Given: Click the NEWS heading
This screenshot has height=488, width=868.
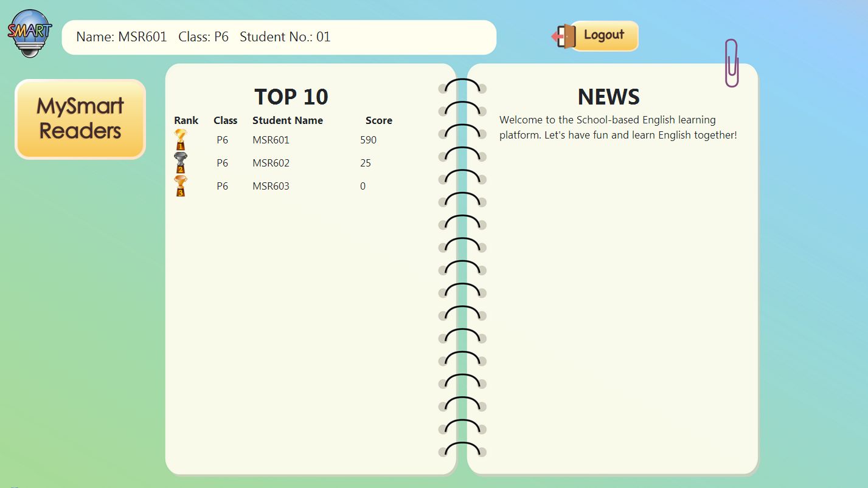Looking at the screenshot, I should tap(608, 97).
